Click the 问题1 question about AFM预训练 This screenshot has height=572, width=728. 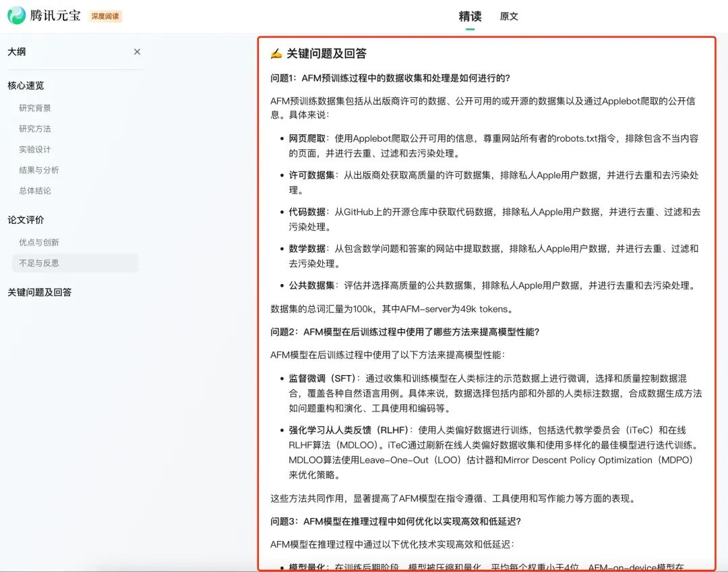390,78
